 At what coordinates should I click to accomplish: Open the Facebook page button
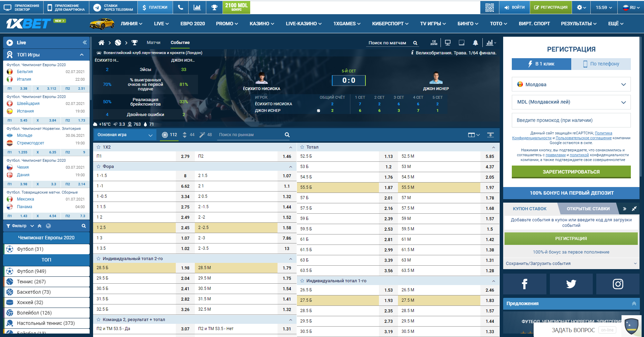[525, 284]
